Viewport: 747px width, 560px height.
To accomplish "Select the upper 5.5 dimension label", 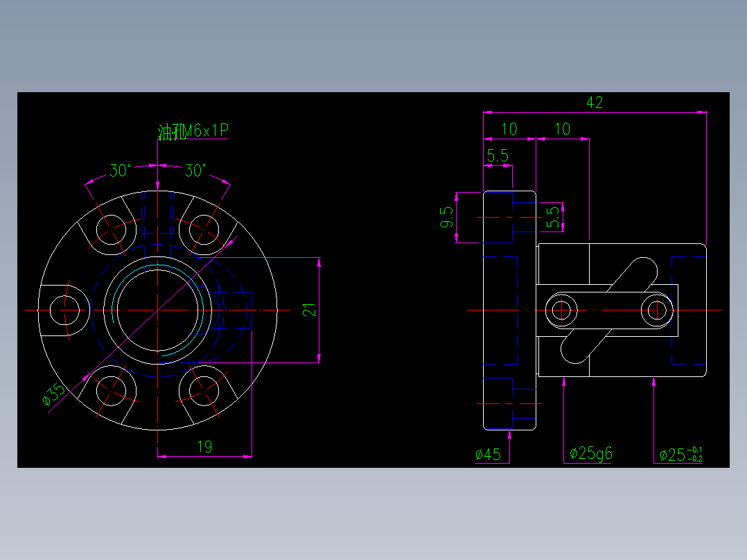I will (496, 155).
